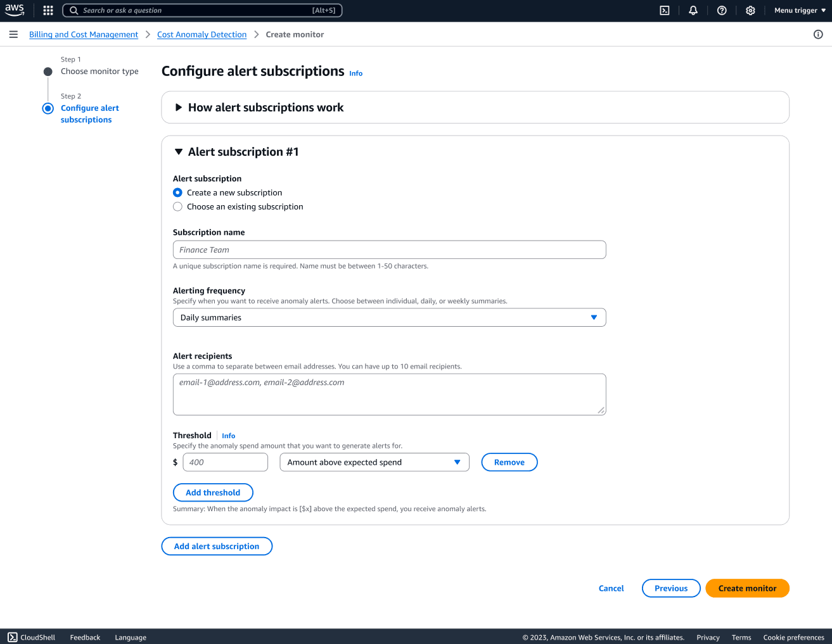Open the settings gear in the navbar
The height and width of the screenshot is (644, 832).
(750, 10)
